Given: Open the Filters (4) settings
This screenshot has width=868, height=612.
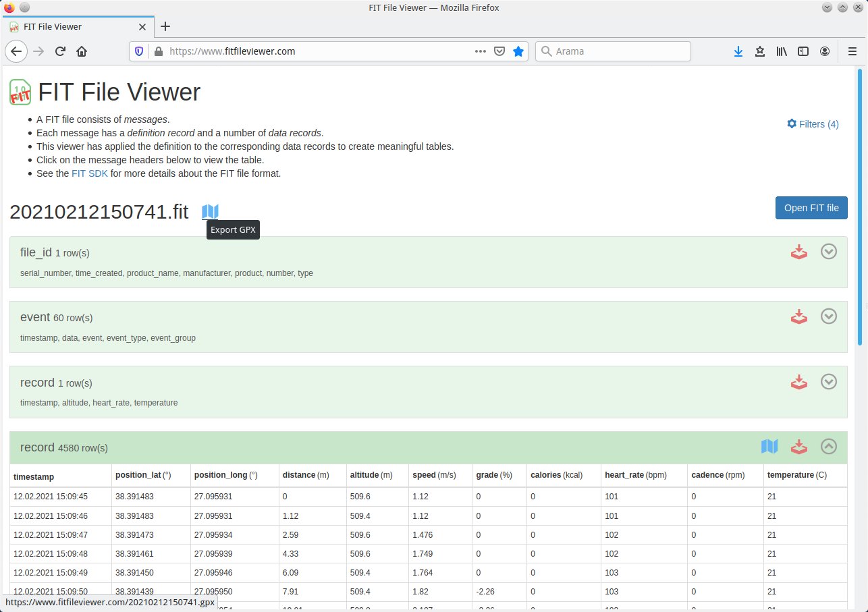Looking at the screenshot, I should pos(813,124).
